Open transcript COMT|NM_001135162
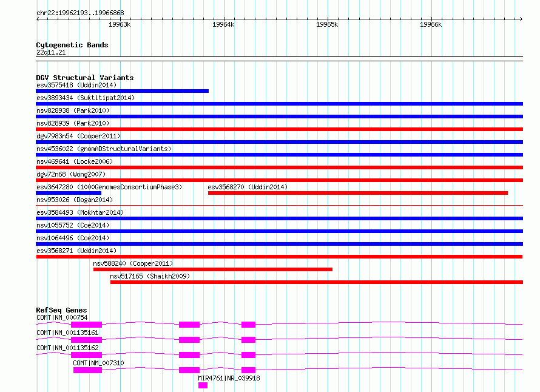Screen dimensions: 540x392 [67, 348]
